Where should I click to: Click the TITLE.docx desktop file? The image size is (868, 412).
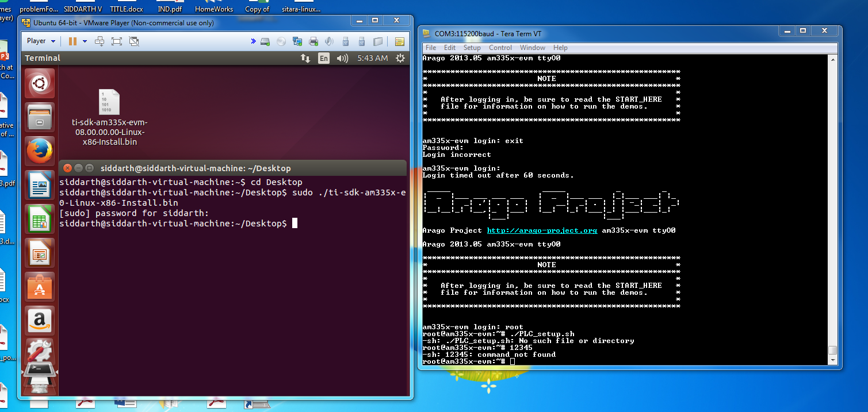point(126,7)
